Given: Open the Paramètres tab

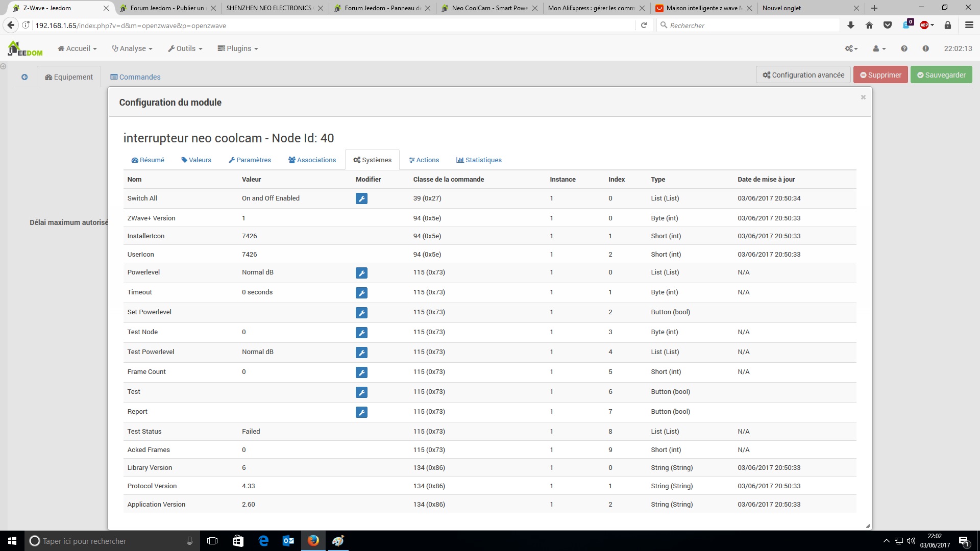Looking at the screenshot, I should pyautogui.click(x=250, y=160).
